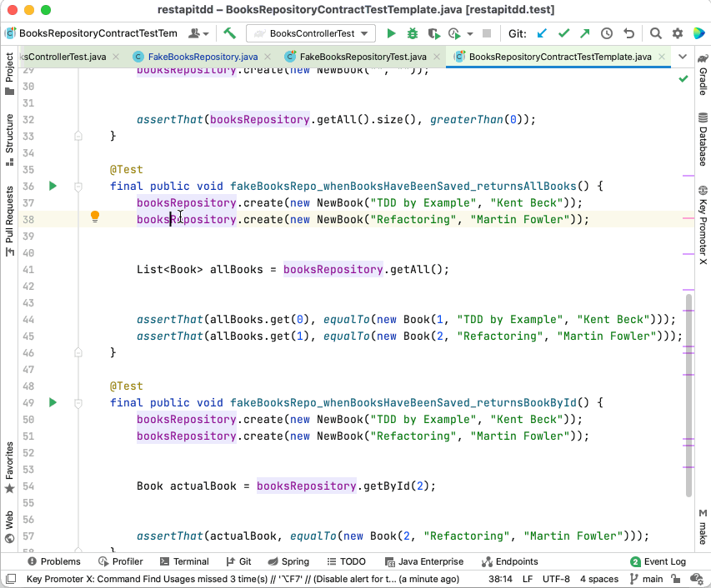Collapse method fold marker at line 36
The image size is (711, 588).
click(78, 187)
